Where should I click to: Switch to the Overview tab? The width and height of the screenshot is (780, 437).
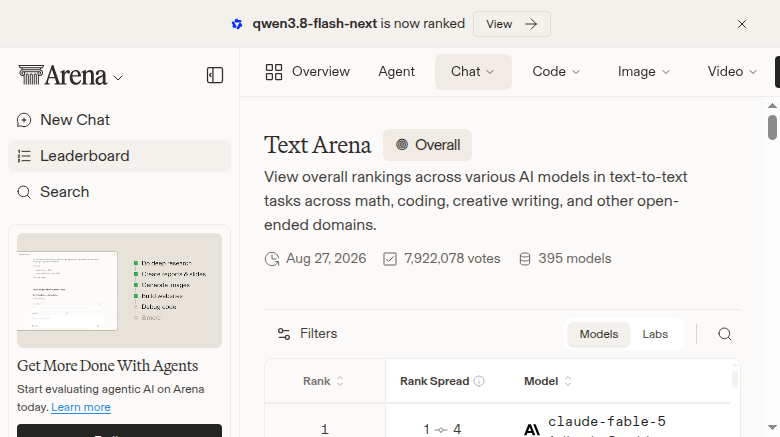click(x=307, y=72)
